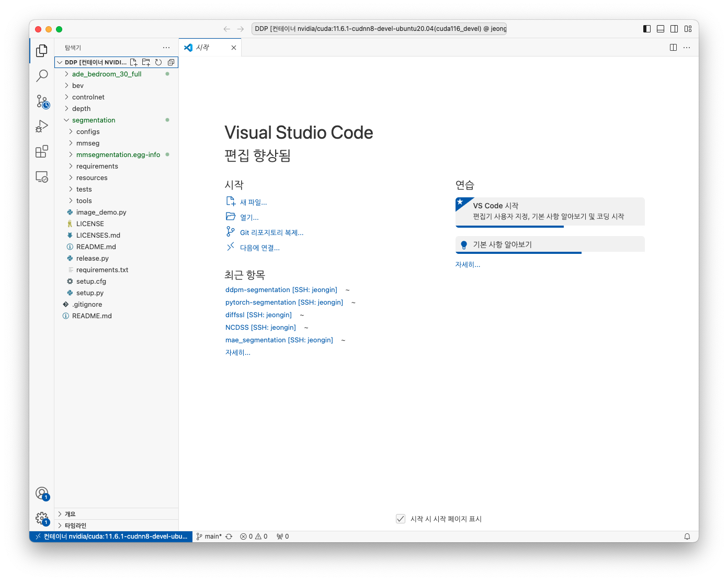Expand the 타임라인 section
This screenshot has height=581, width=728.
116,526
